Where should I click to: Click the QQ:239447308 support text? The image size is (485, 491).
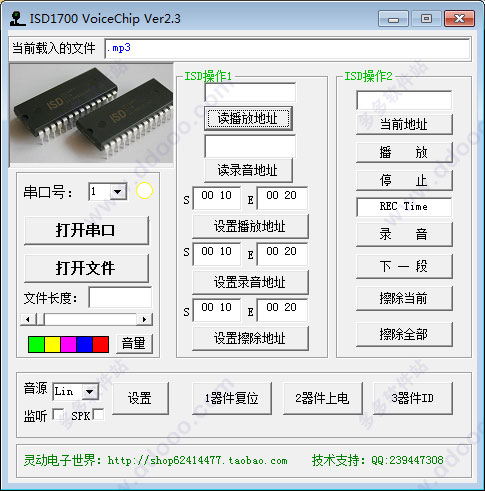click(x=407, y=460)
